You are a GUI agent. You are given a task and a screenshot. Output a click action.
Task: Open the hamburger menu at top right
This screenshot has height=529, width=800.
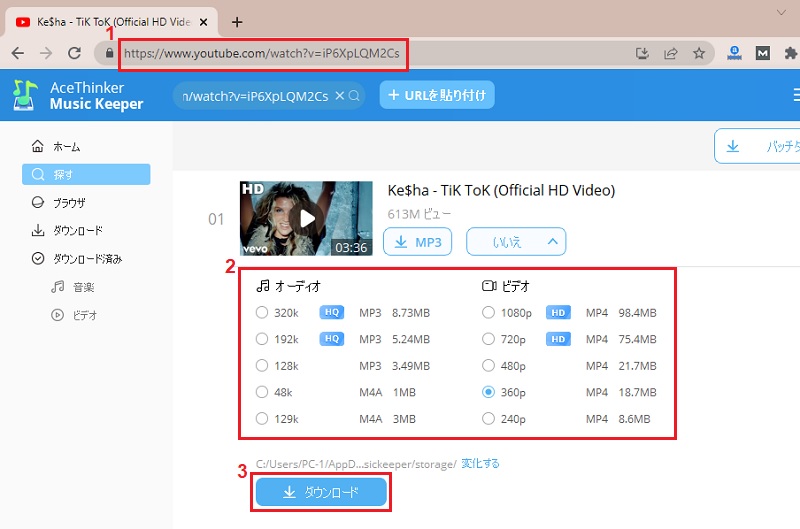click(x=795, y=96)
